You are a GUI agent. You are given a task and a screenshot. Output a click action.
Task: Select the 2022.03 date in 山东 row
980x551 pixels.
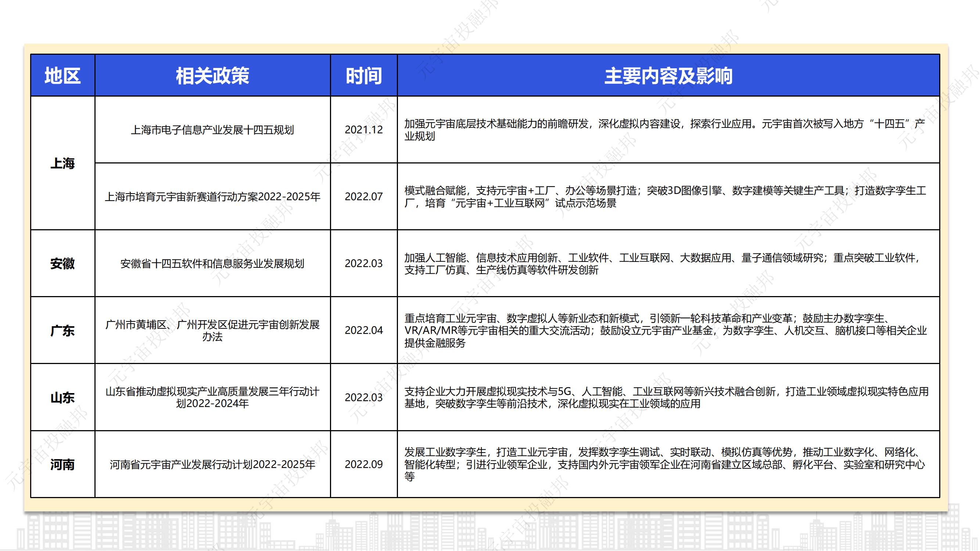coord(364,397)
